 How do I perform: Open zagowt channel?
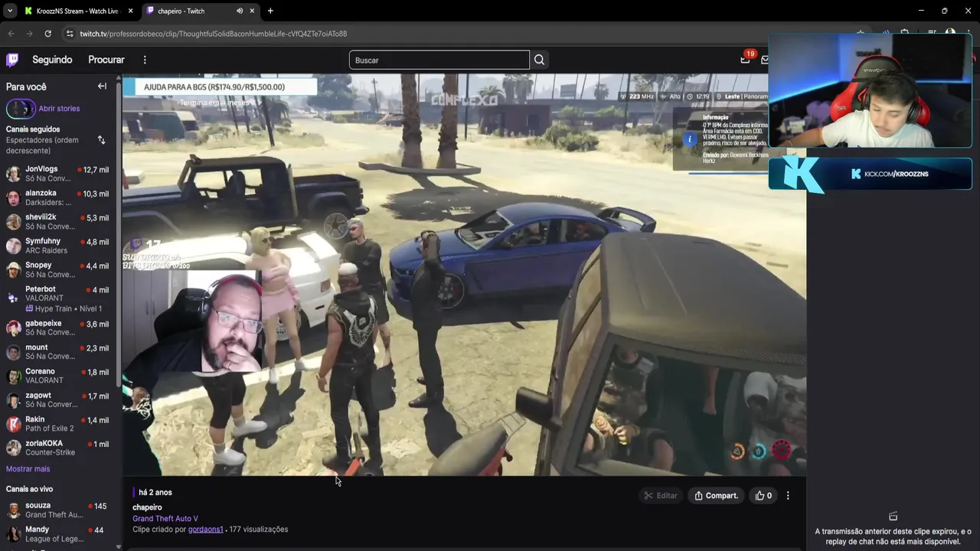(59, 399)
